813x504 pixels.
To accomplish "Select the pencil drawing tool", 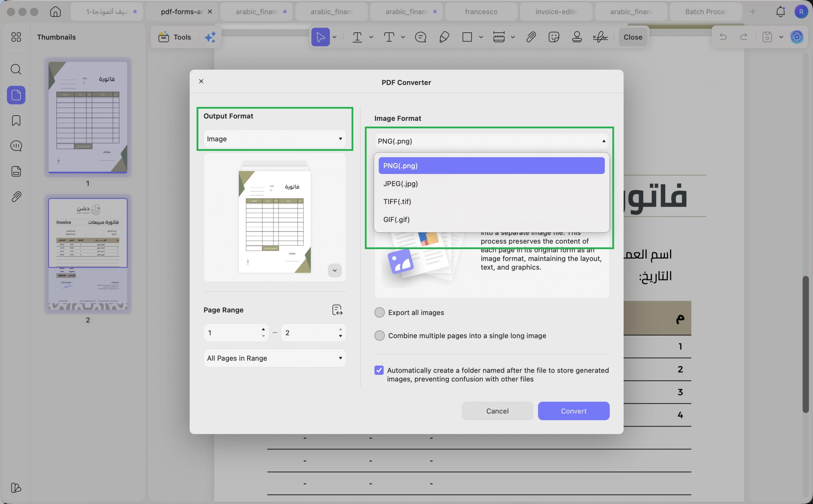I will coord(444,37).
